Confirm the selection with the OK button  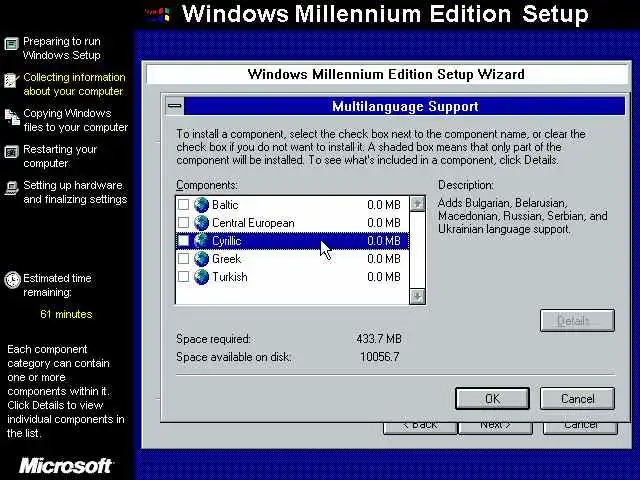pos(492,398)
